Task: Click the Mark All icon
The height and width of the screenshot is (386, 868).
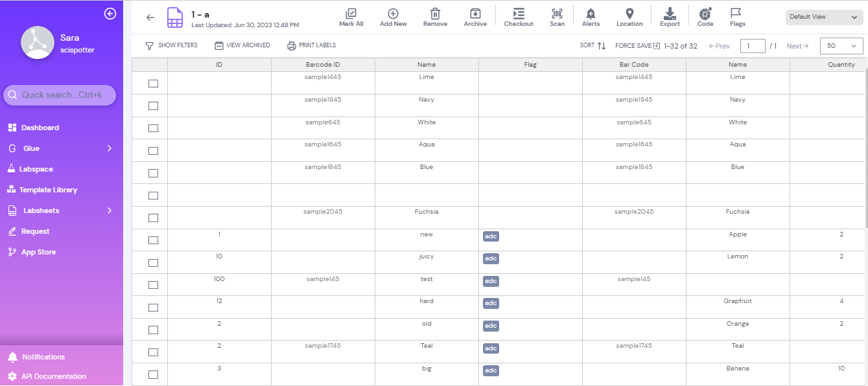Action: pos(351,16)
